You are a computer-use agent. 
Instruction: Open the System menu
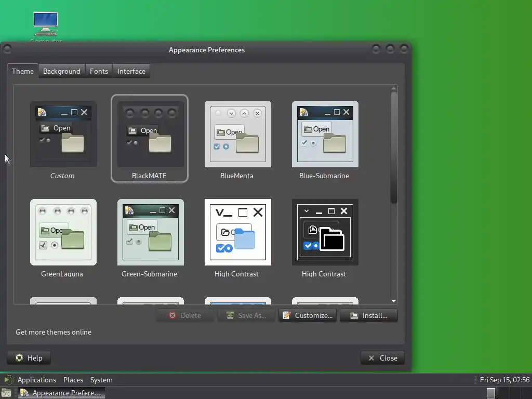coord(101,380)
